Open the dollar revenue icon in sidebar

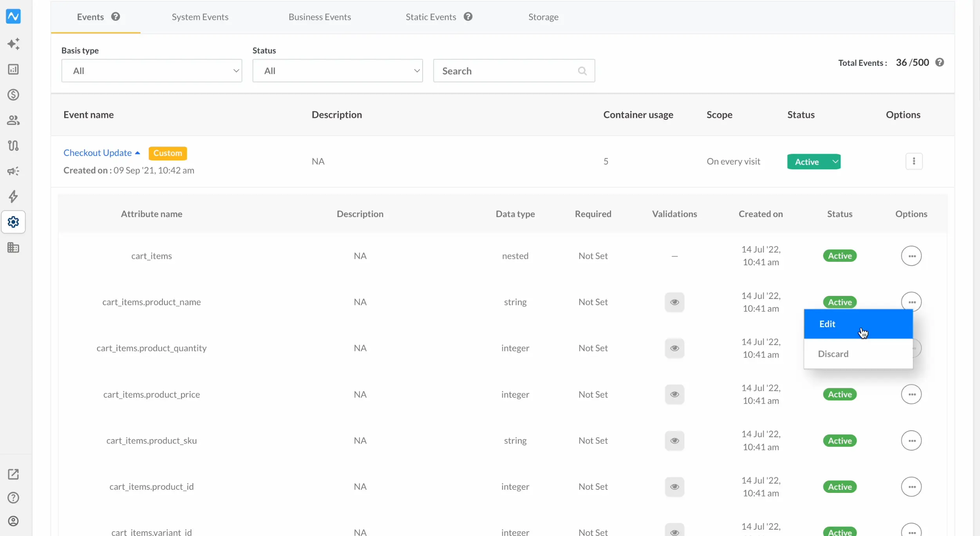(x=13, y=95)
